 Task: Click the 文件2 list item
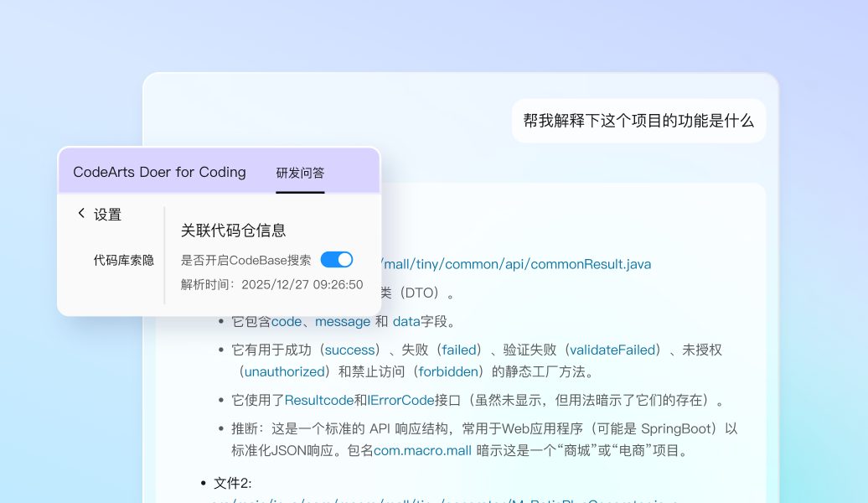[232, 483]
